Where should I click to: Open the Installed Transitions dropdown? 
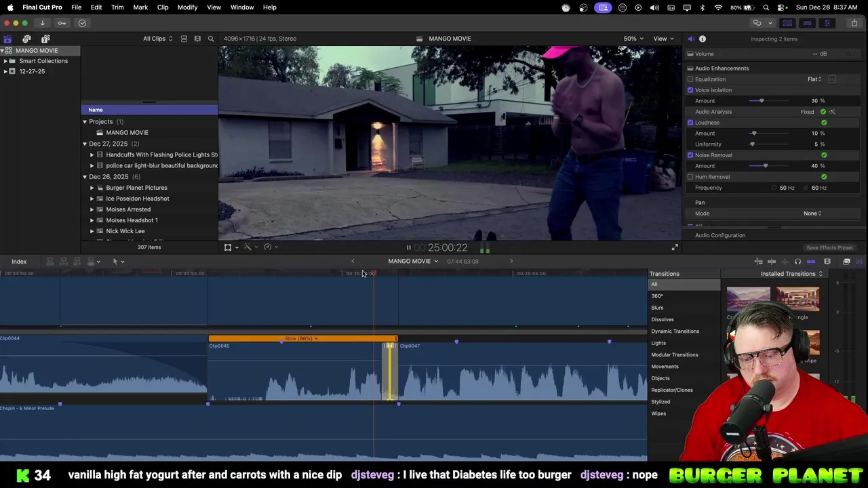pos(791,274)
